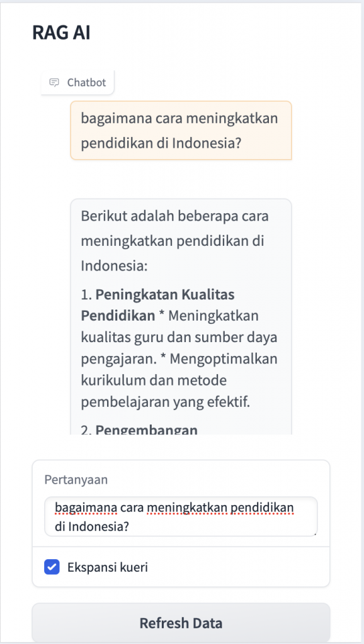Viewport: 364px width, 644px height.
Task: Select the user question message bubble
Action: pos(181,130)
